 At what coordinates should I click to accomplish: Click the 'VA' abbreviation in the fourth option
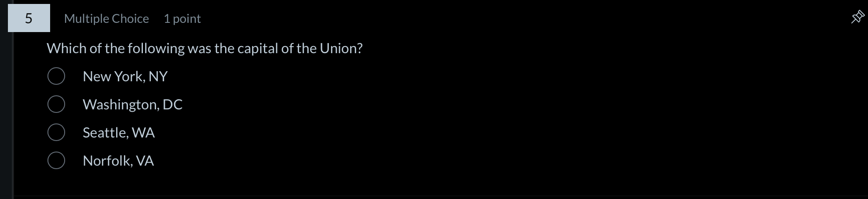[x=145, y=161]
